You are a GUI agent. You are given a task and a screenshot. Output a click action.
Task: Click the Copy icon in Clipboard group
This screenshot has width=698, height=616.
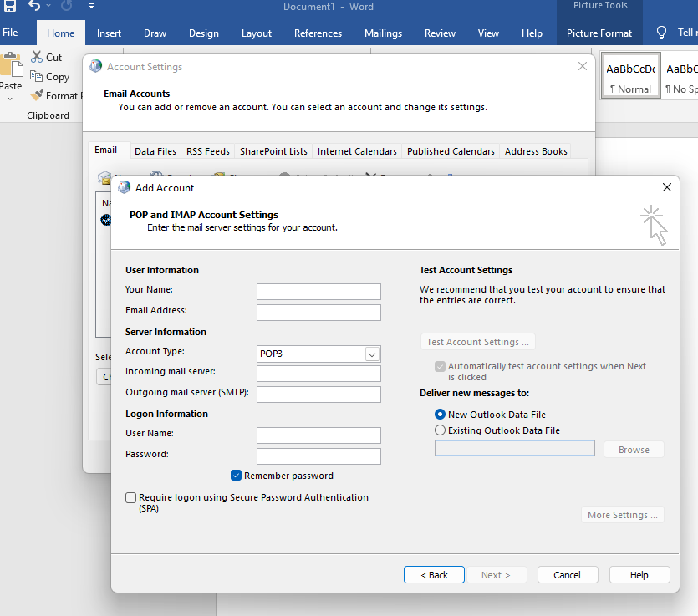[36, 76]
